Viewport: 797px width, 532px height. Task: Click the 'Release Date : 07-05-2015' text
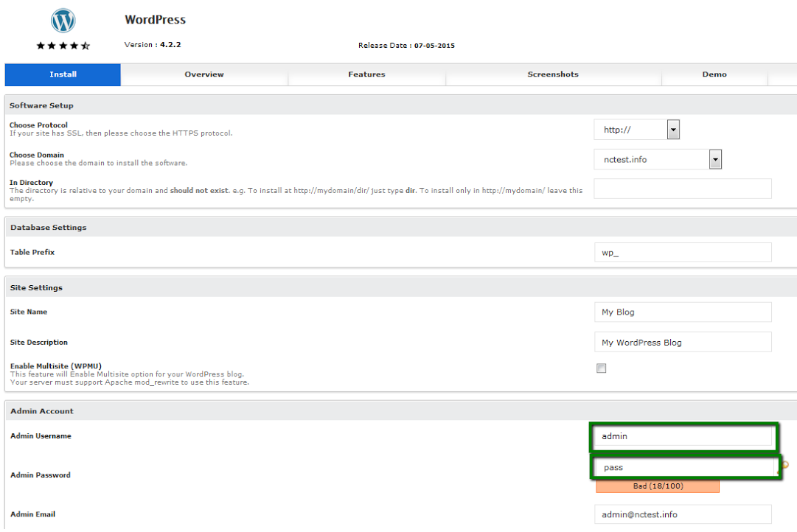pyautogui.click(x=406, y=45)
